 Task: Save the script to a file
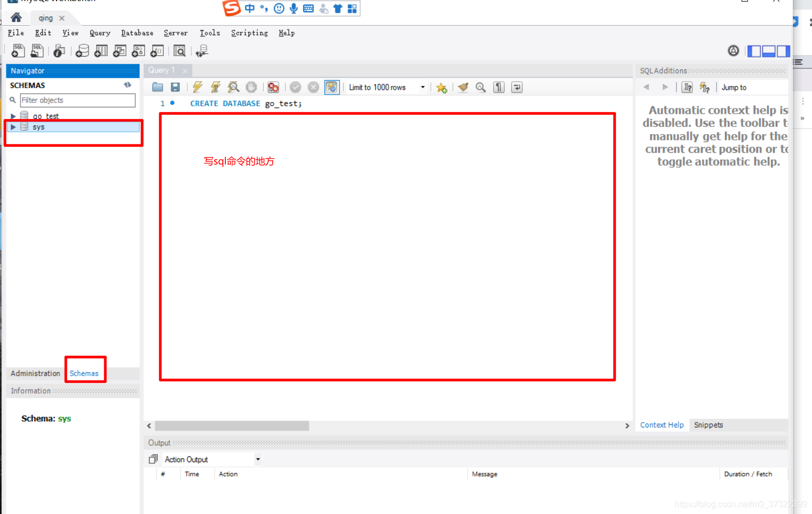(175, 87)
